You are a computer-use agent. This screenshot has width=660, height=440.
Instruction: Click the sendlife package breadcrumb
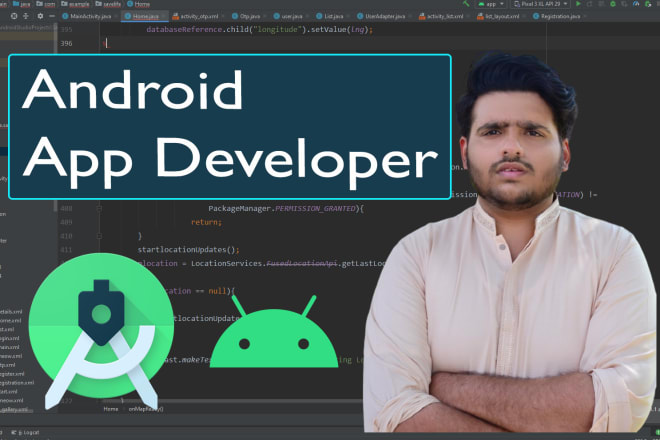109,4
